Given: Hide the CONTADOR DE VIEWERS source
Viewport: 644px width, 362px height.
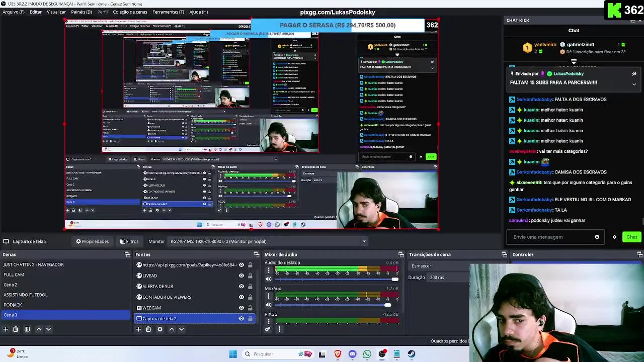Looking at the screenshot, I should (242, 297).
